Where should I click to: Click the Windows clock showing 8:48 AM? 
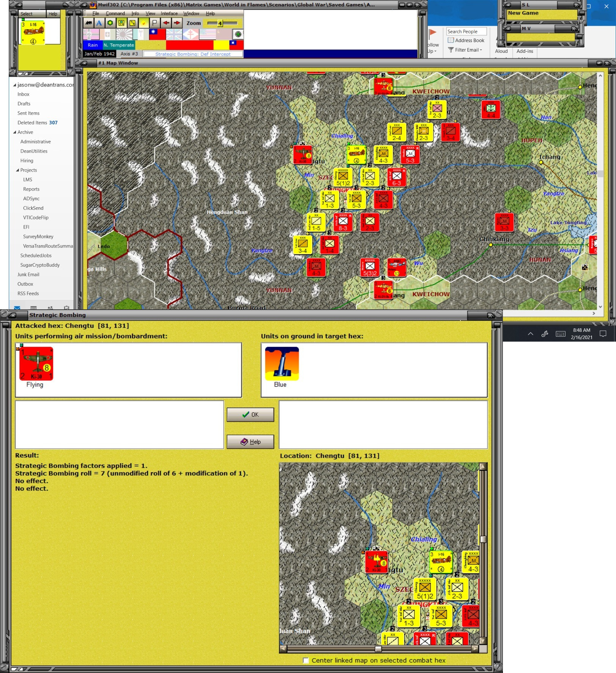[581, 330]
